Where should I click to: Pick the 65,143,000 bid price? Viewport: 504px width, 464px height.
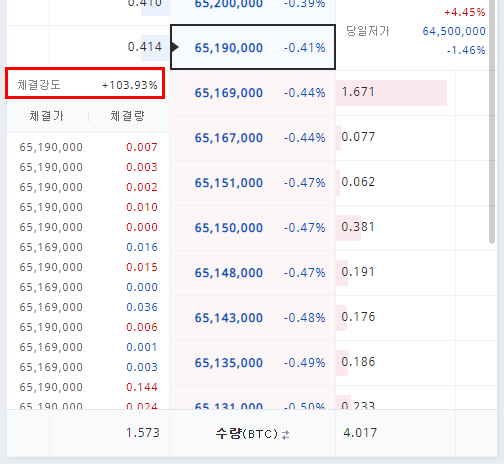pyautogui.click(x=229, y=318)
